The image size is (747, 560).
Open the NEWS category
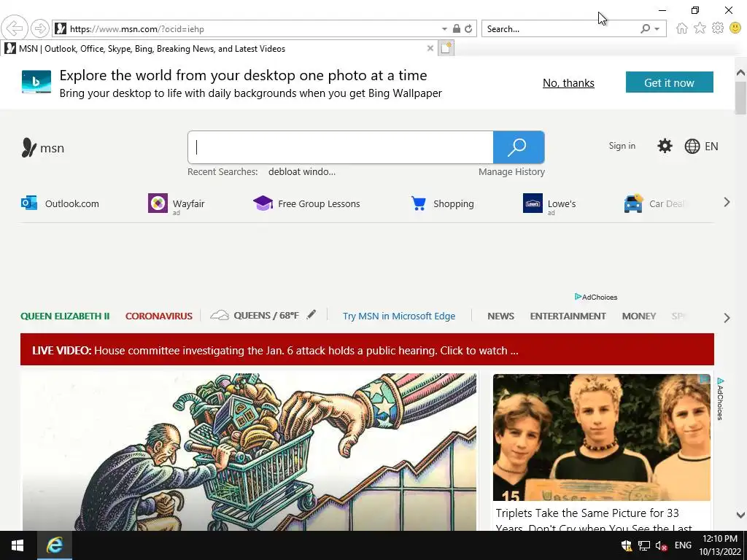[500, 316]
